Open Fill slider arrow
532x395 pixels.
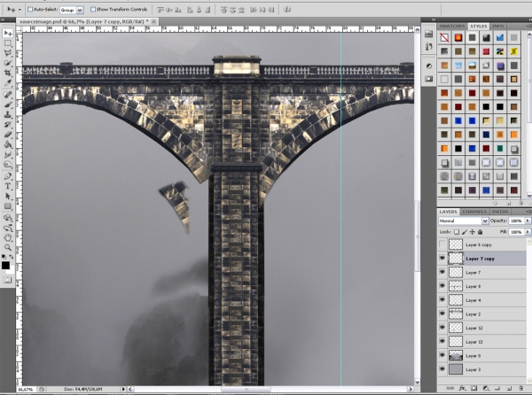(x=528, y=232)
